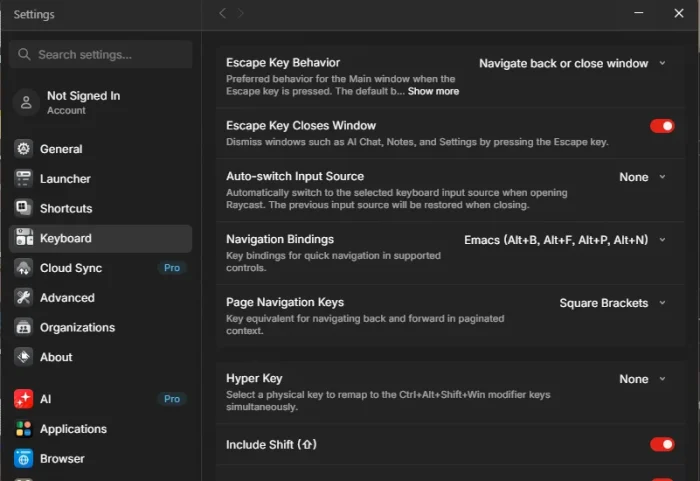Click the Launcher icon in sidebar
This screenshot has width=700, height=481.
click(23, 179)
